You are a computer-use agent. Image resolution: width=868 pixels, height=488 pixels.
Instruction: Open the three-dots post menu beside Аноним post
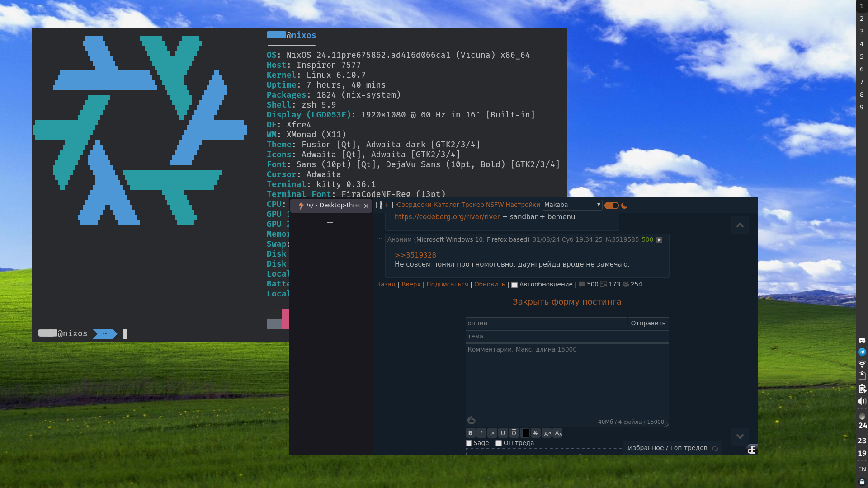pos(379,238)
